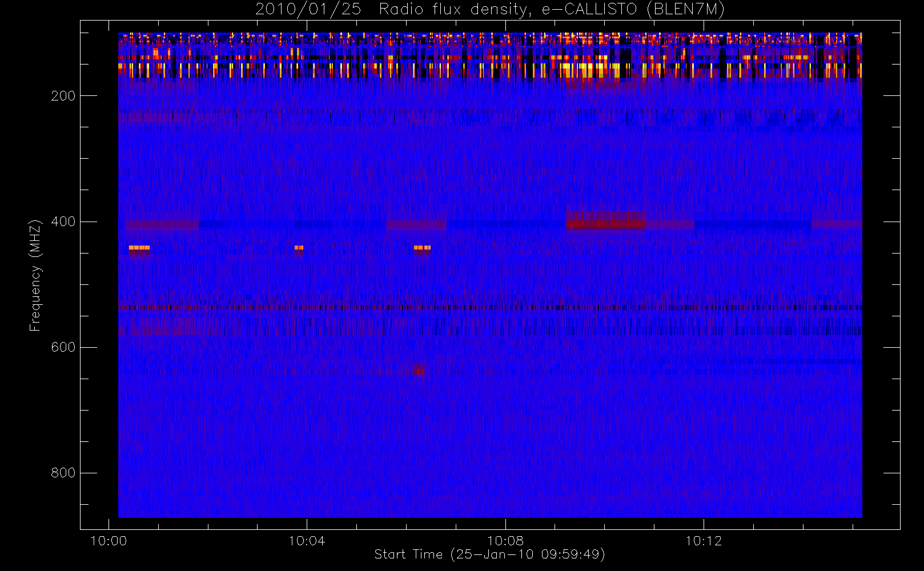Click the orange blip near 10:04 at 440 MHz

299,248
